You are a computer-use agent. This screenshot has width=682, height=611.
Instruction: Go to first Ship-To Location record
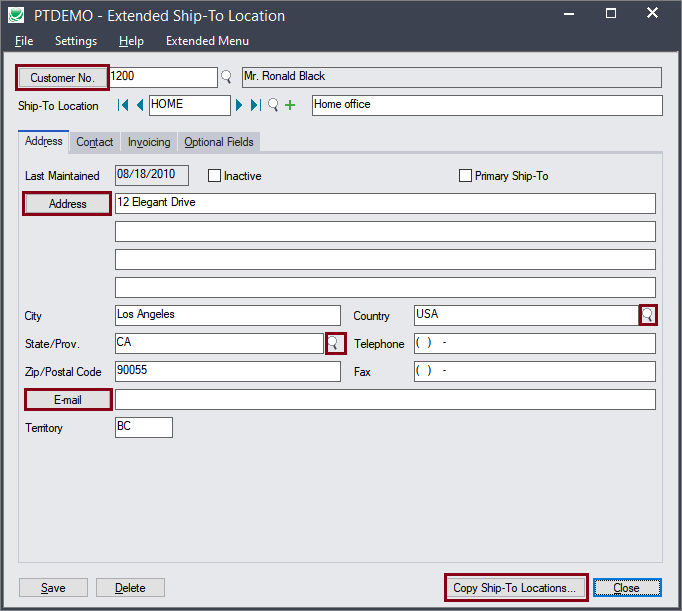click(x=123, y=105)
